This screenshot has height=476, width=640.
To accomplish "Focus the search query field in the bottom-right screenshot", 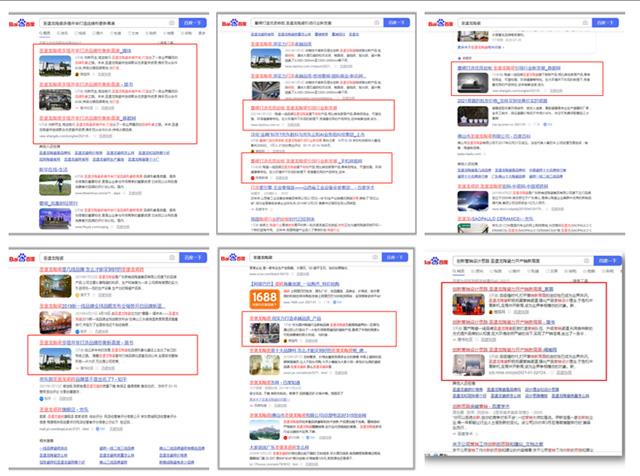I will click(x=523, y=260).
